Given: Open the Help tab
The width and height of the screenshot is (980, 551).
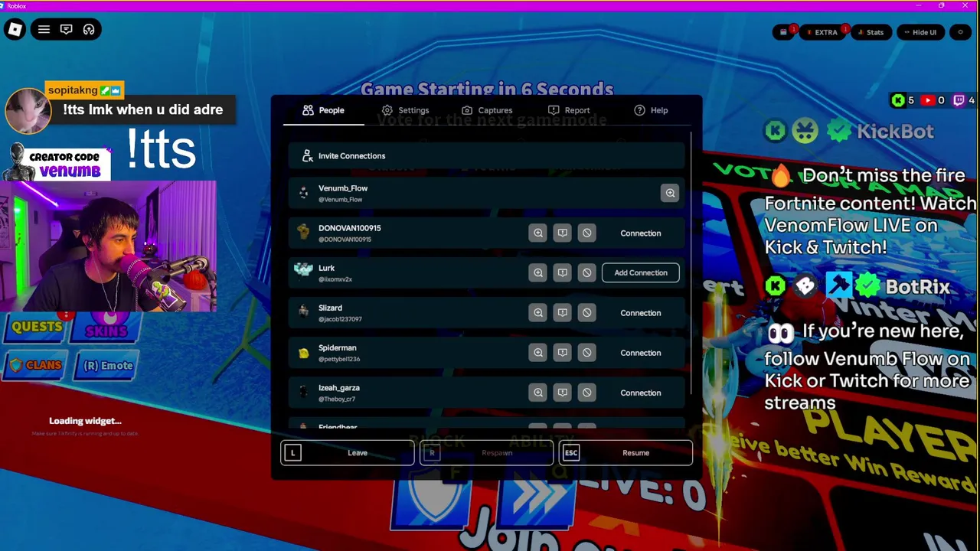Looking at the screenshot, I should point(651,110).
